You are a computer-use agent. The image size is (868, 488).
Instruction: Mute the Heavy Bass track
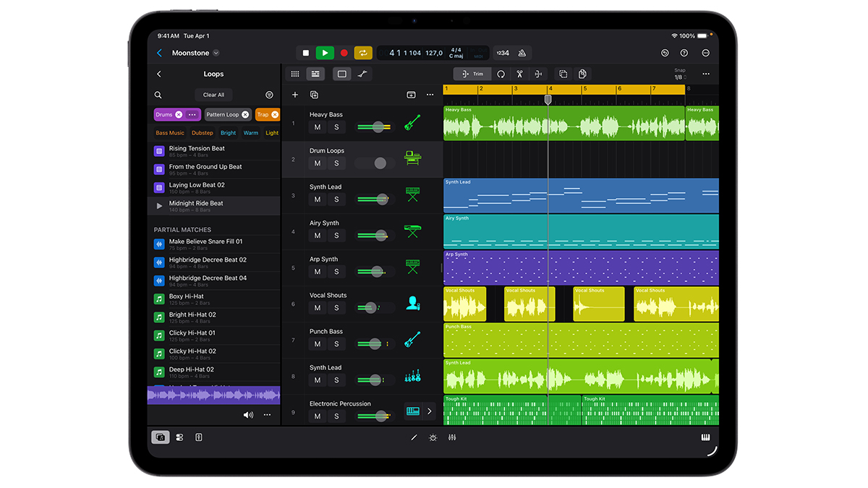[316, 127]
